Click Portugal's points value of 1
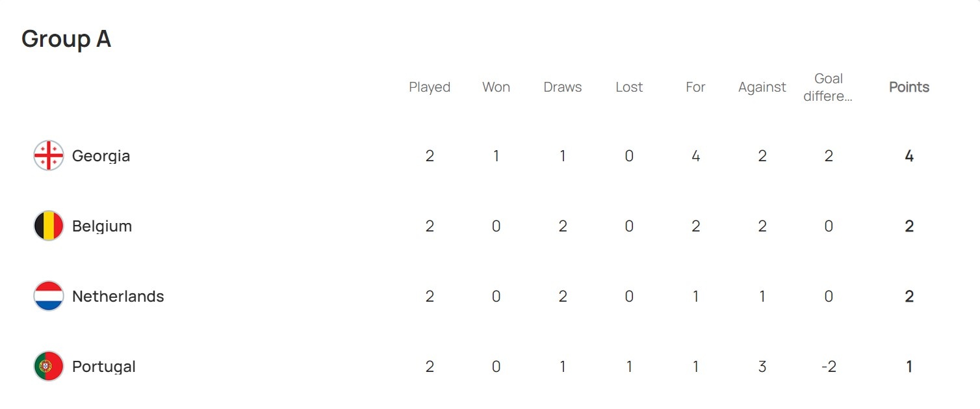The height and width of the screenshot is (409, 980). click(x=909, y=367)
